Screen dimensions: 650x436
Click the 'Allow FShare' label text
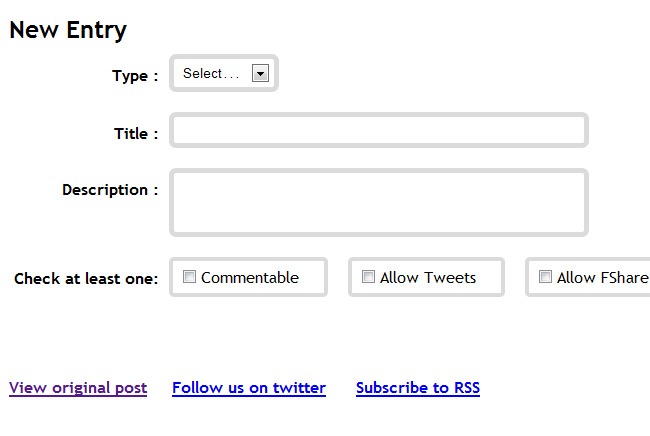[x=603, y=278]
